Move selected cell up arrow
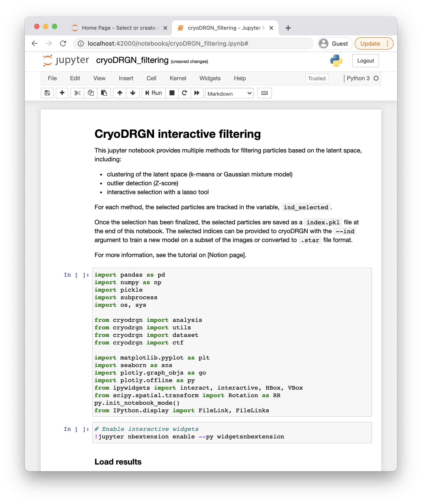422x504 pixels. coord(120,93)
